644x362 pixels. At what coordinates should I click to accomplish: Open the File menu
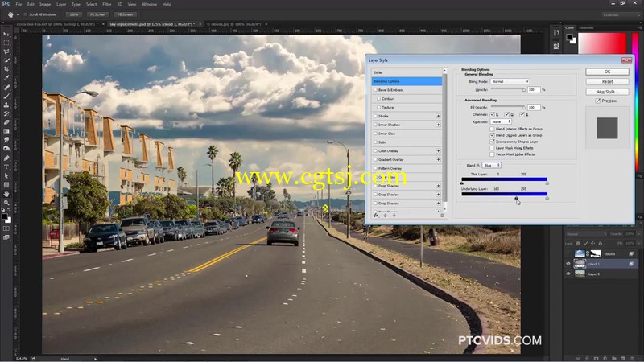coord(19,4)
